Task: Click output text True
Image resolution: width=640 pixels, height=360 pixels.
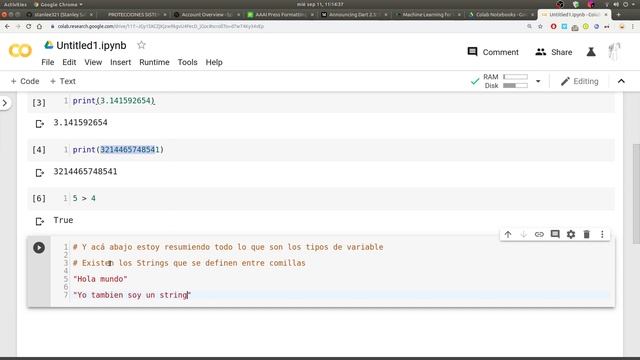Action: (63, 220)
